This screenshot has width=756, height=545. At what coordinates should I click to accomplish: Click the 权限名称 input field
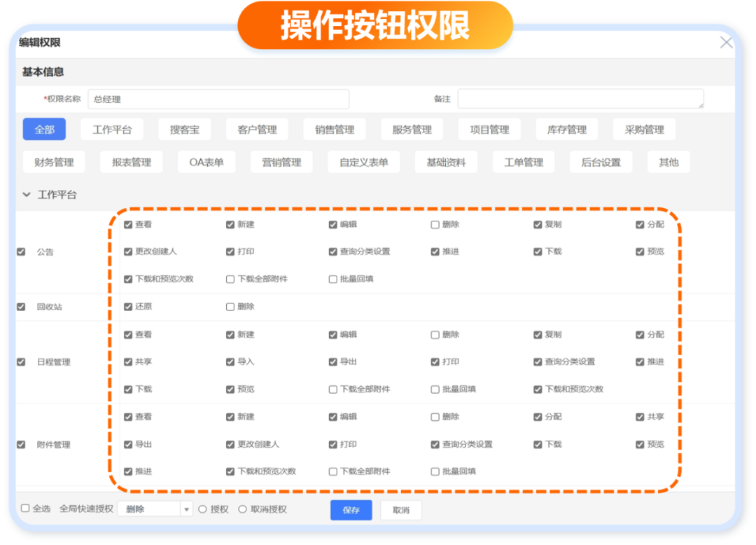coord(218,99)
